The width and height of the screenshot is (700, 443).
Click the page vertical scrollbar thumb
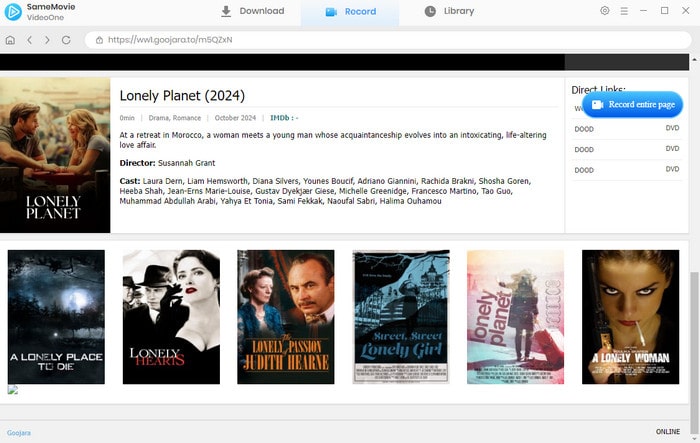(694, 353)
